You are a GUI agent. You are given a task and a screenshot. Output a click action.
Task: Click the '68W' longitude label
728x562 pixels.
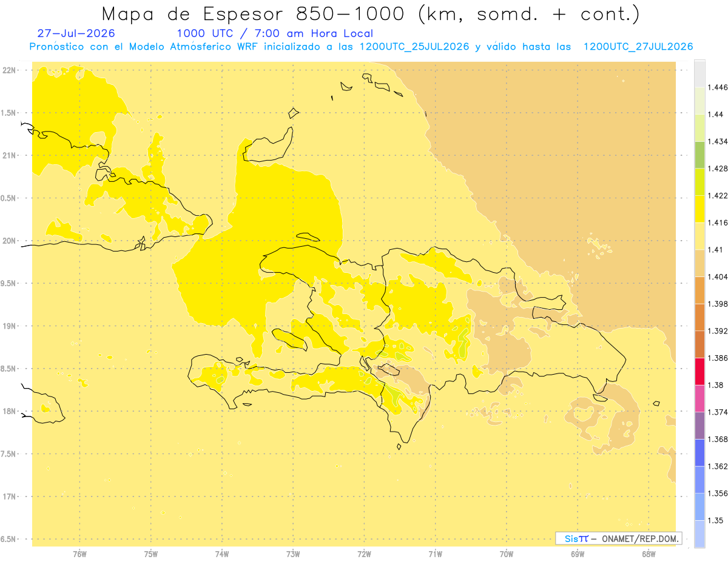(x=649, y=554)
